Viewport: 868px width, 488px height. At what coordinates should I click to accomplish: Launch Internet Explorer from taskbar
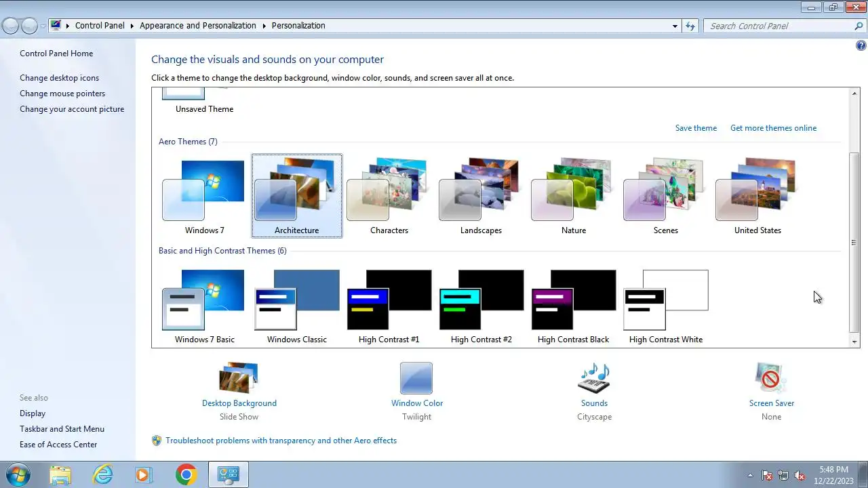[x=102, y=474]
